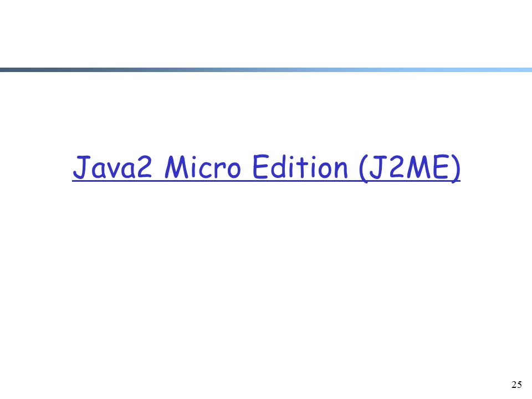Click the capital "J" starting "Java2"
The image size is (532, 399).
81,167
